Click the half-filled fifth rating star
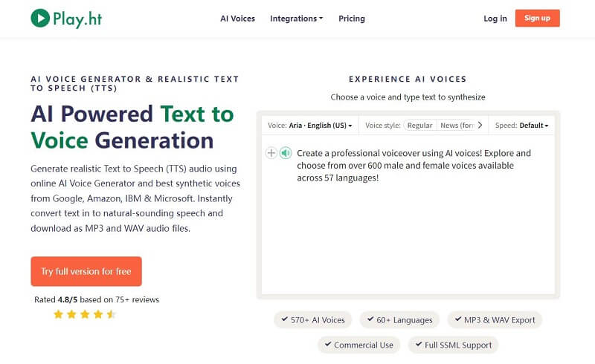 (111, 314)
